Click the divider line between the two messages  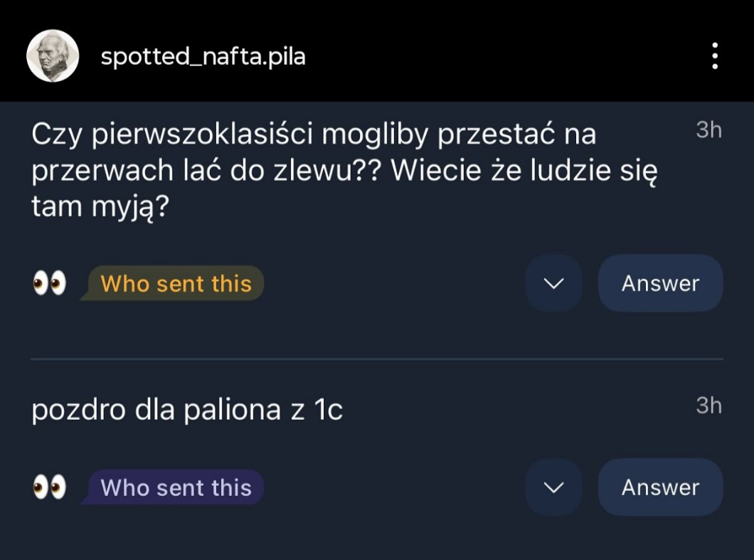click(x=377, y=359)
